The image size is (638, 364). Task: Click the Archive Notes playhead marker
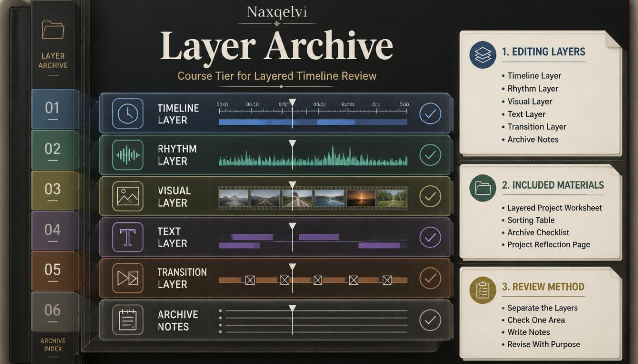pyautogui.click(x=292, y=308)
